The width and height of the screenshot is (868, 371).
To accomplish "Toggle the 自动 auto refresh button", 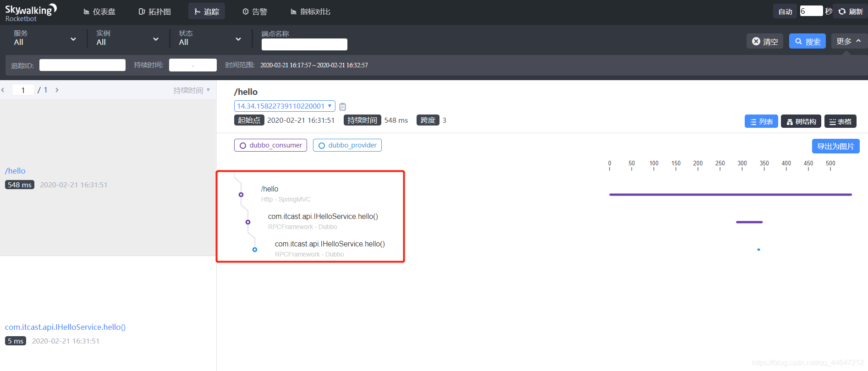I will [785, 11].
